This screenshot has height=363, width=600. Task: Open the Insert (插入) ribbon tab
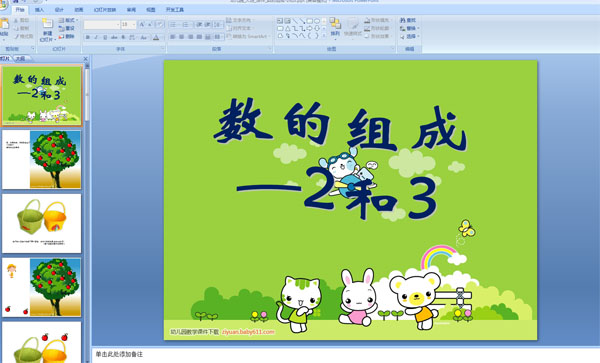[x=39, y=10]
